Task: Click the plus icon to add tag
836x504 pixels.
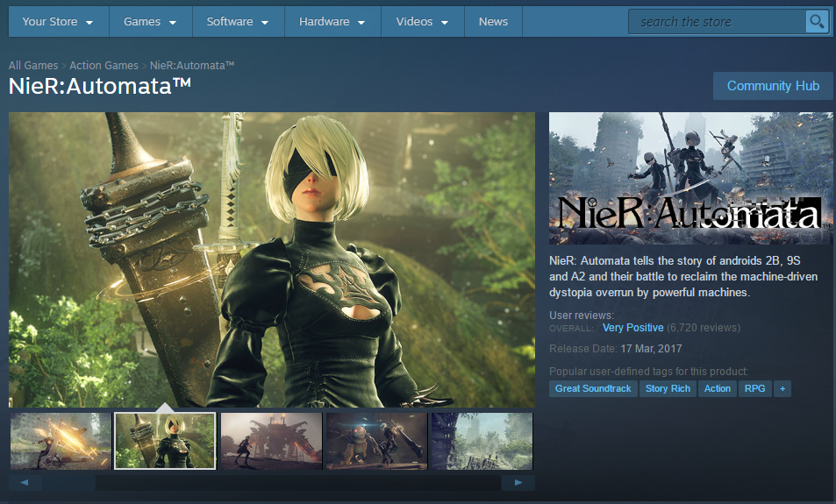Action: [x=782, y=388]
